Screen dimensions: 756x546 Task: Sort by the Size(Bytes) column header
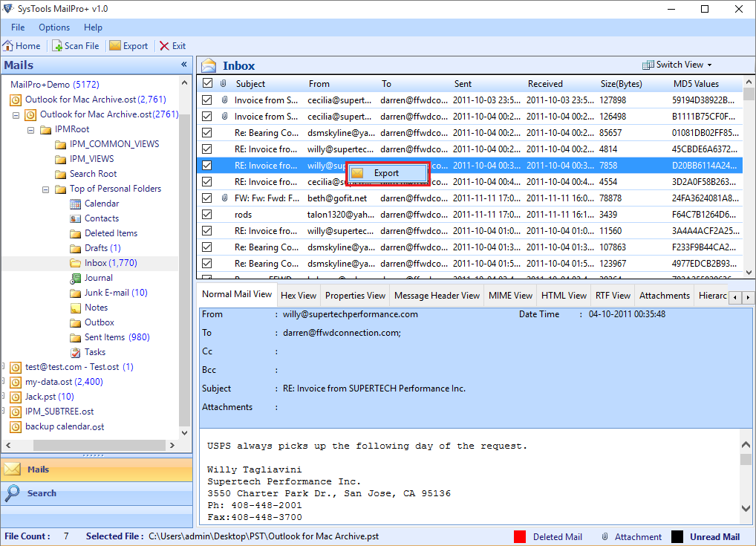pos(621,83)
